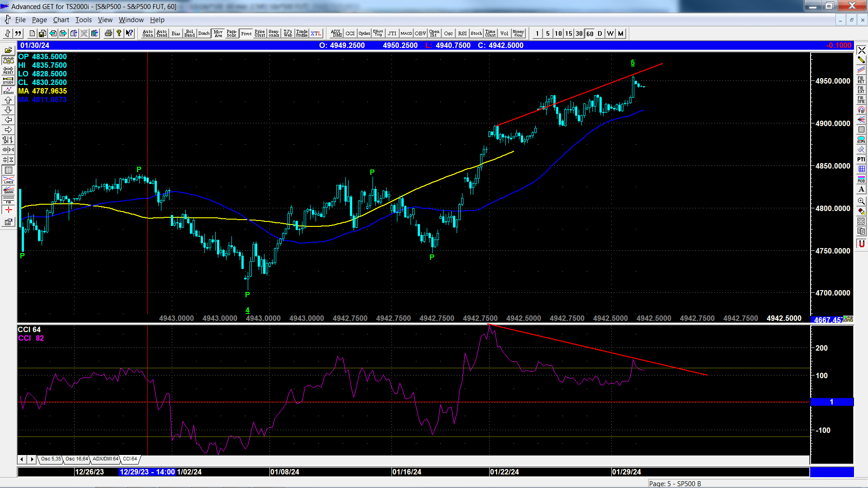Toggle the Pivot study button

click(x=246, y=33)
